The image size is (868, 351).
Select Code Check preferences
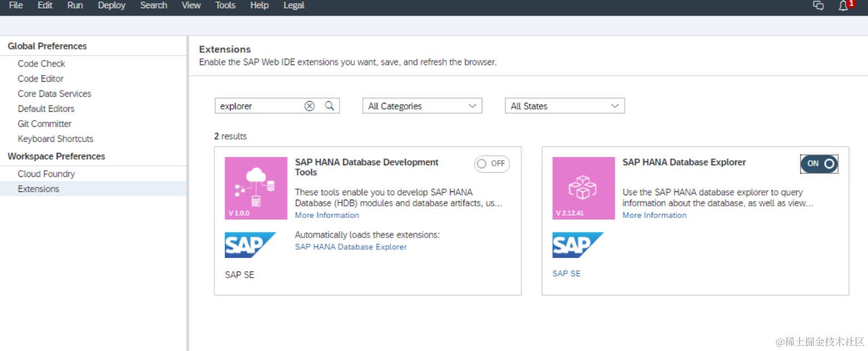(x=41, y=63)
